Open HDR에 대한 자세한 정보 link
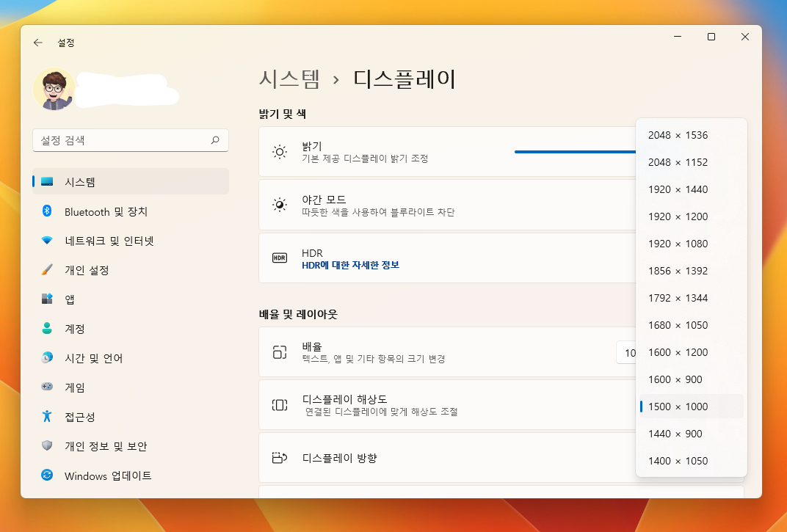The height and width of the screenshot is (532, 787). pos(350,265)
